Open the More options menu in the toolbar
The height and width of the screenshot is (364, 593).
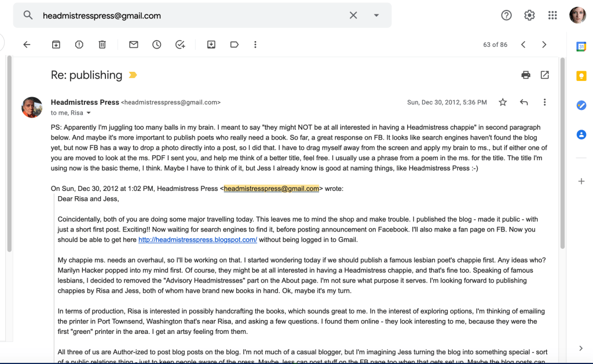coord(255,45)
